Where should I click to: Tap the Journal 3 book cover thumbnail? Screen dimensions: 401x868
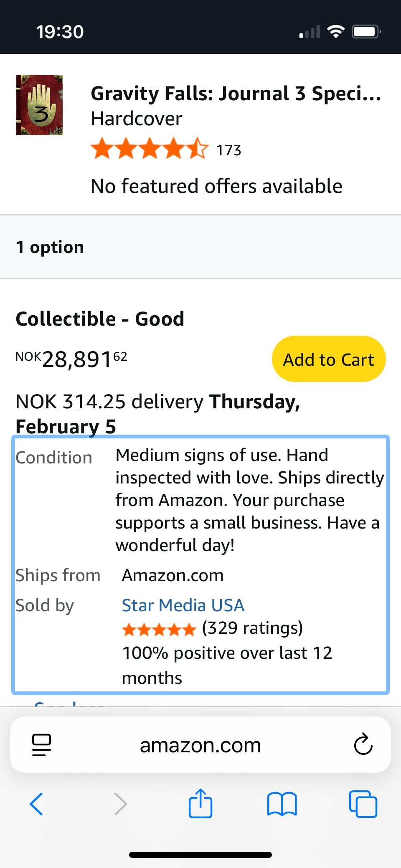(x=39, y=105)
